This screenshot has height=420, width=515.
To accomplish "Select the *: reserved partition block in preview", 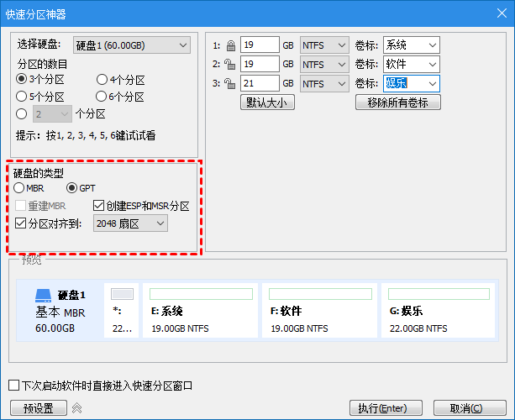I will (x=122, y=310).
